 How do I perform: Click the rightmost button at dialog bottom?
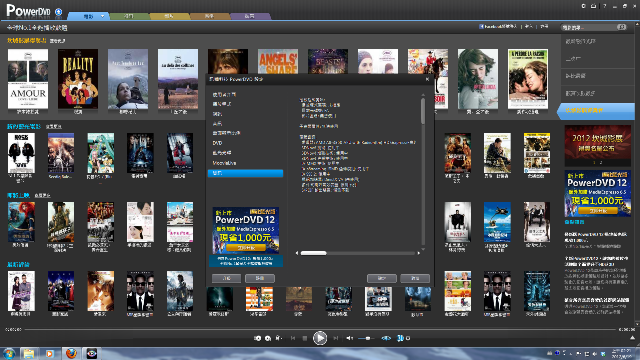point(415,278)
